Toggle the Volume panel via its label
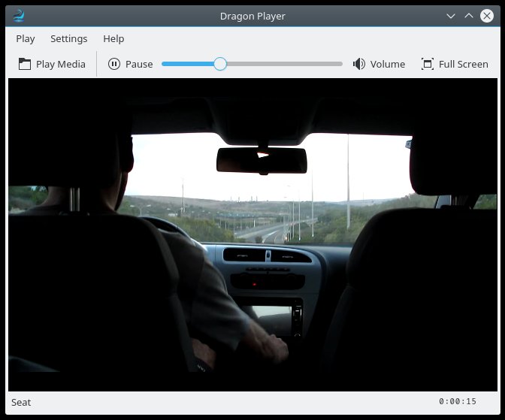 pyautogui.click(x=388, y=64)
